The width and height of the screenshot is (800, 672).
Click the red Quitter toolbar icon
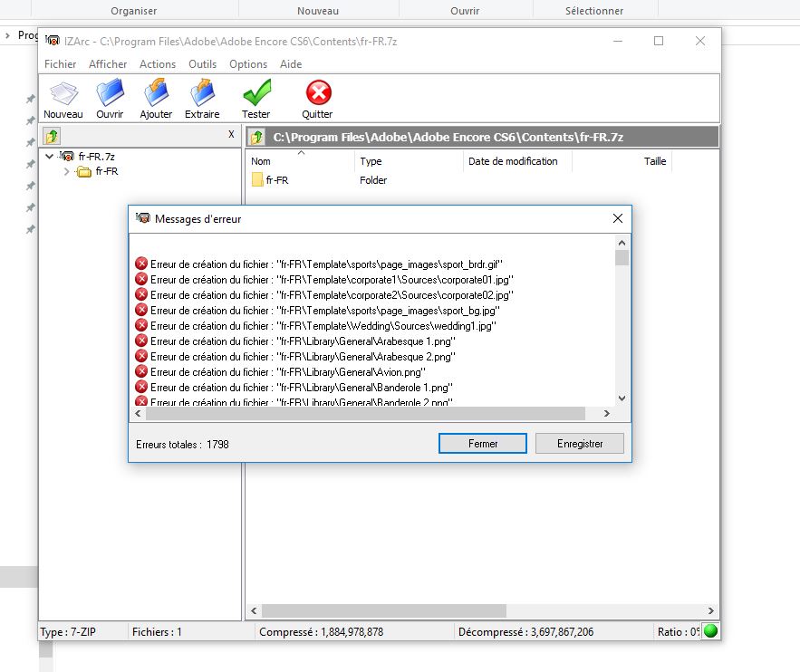(x=318, y=92)
